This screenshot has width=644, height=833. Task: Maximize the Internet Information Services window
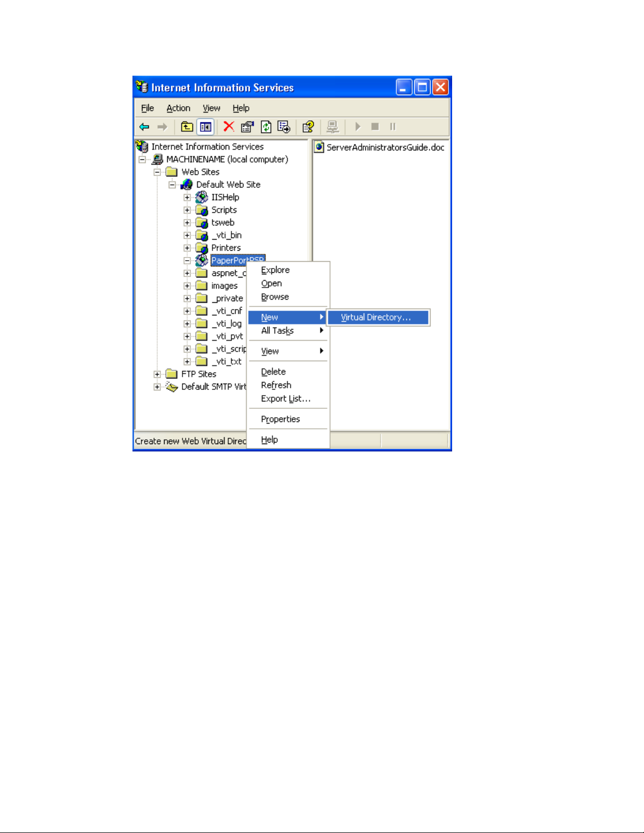[x=422, y=87]
